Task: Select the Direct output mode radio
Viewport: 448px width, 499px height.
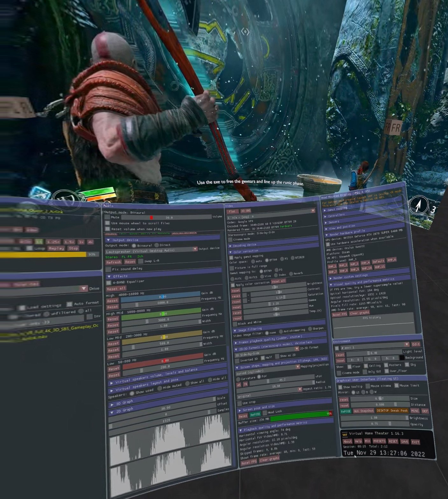Action: [x=157, y=245]
